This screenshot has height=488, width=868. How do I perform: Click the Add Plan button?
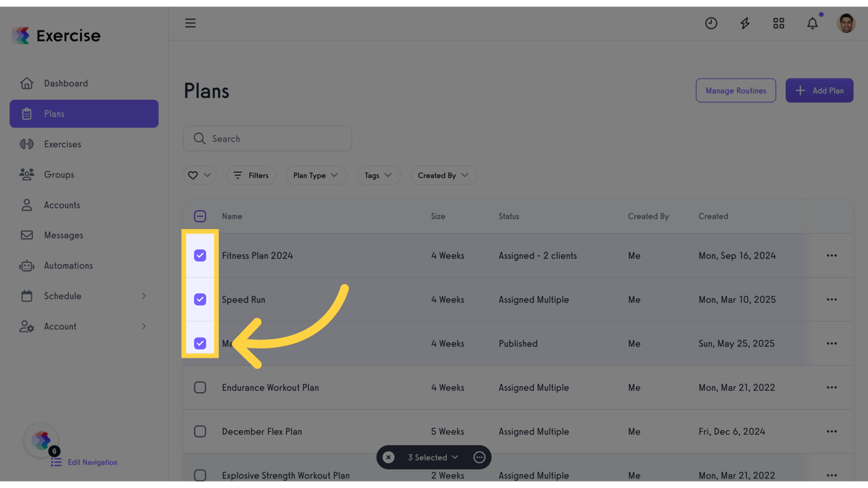tap(819, 90)
